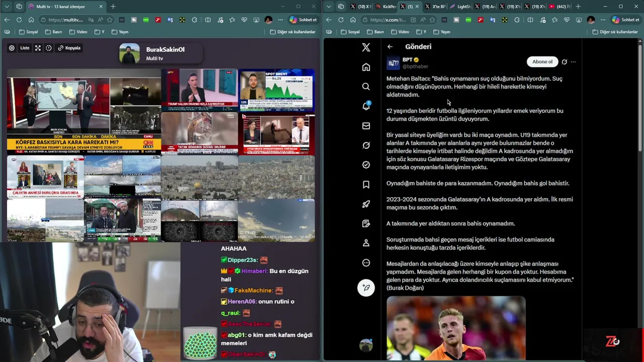Switch to the KickPe browser tab

tap(386, 7)
